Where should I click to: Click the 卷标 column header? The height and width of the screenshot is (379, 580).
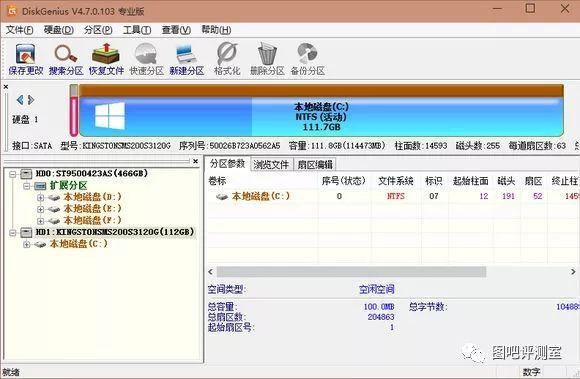[x=218, y=181]
